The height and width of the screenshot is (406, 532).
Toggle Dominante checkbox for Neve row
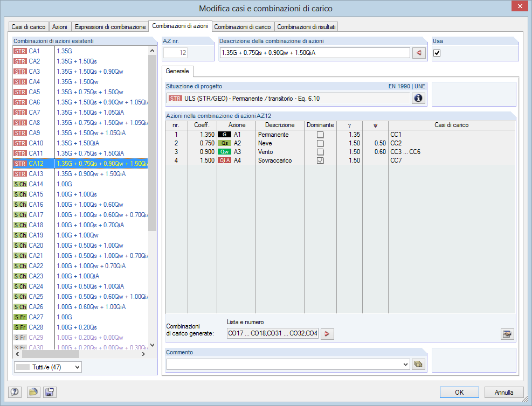[320, 143]
